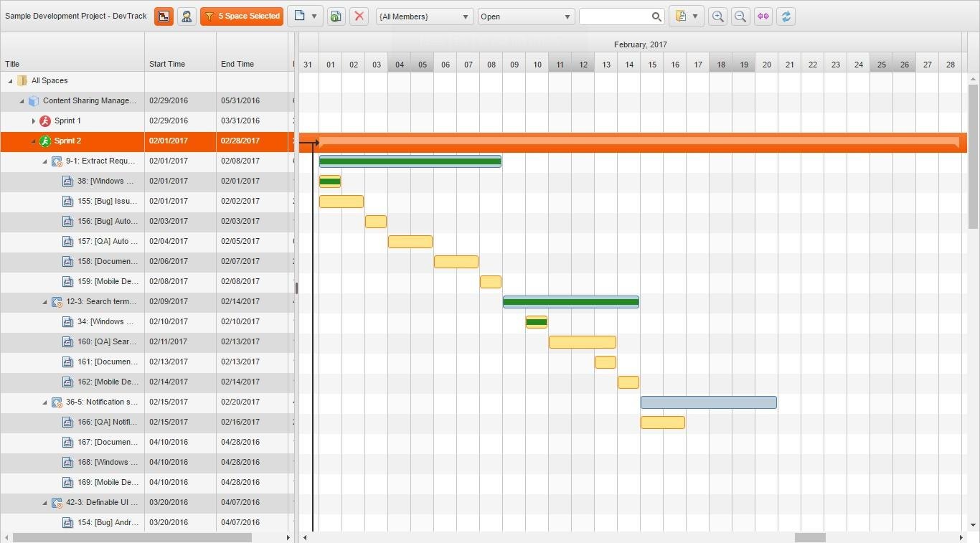Zoom in the Gantt timeline

click(x=717, y=16)
